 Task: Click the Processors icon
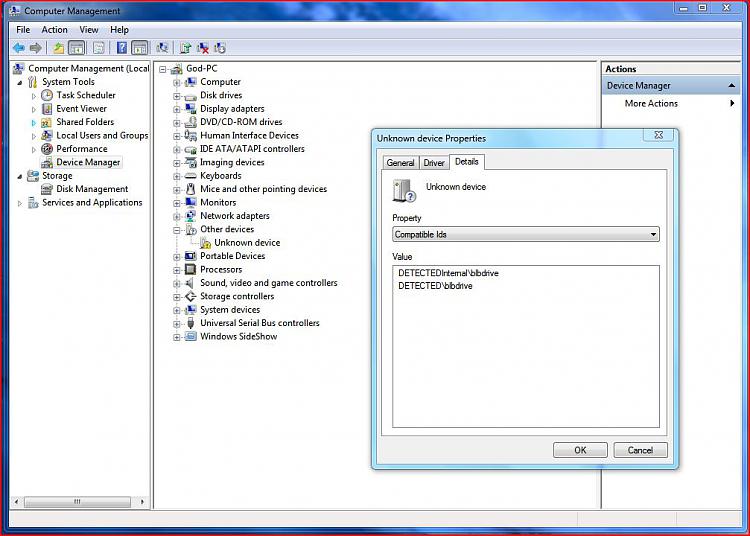(x=190, y=269)
